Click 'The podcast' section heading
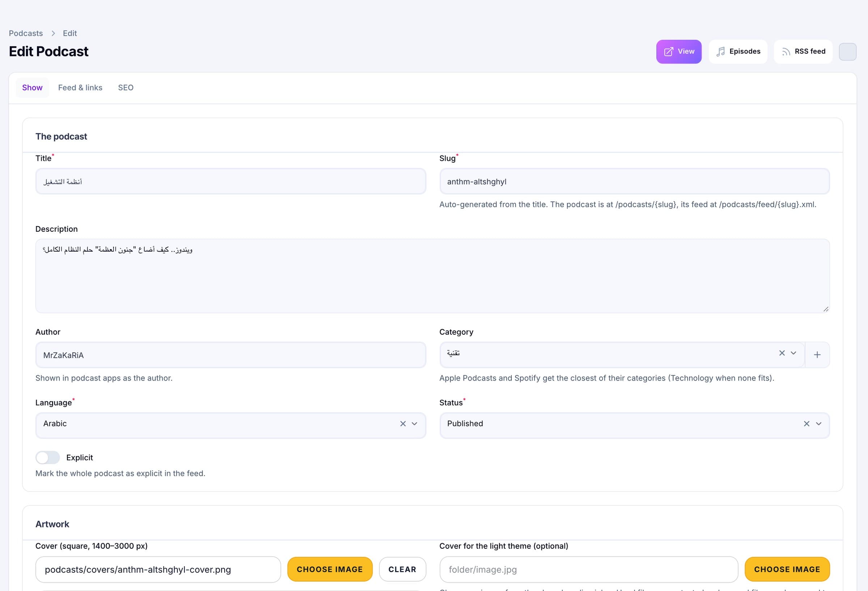The width and height of the screenshot is (868, 591). pos(61,136)
